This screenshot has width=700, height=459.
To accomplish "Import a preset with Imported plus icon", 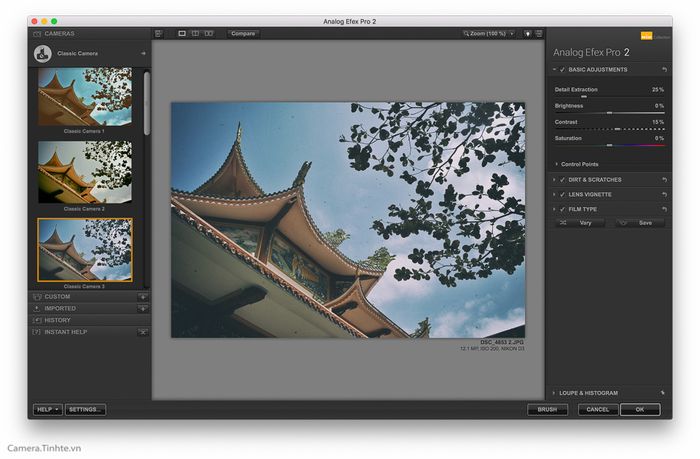I will tap(143, 309).
